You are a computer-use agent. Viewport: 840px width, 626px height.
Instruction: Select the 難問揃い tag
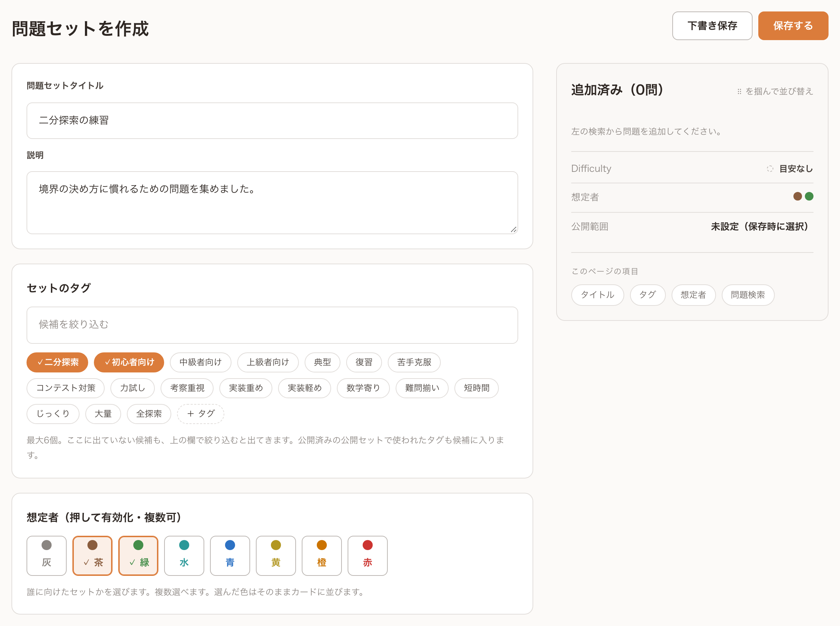click(422, 388)
